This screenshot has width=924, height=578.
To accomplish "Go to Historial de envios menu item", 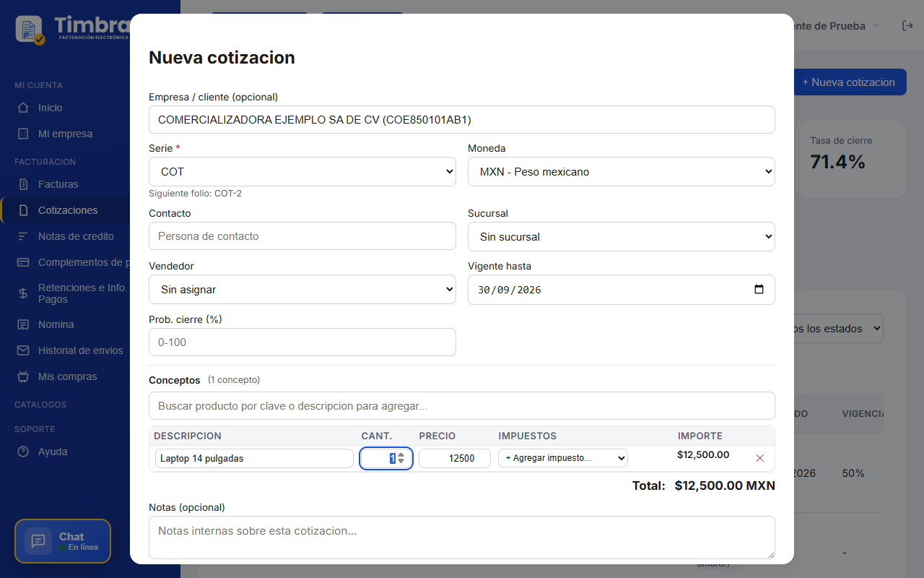I will coord(81,350).
